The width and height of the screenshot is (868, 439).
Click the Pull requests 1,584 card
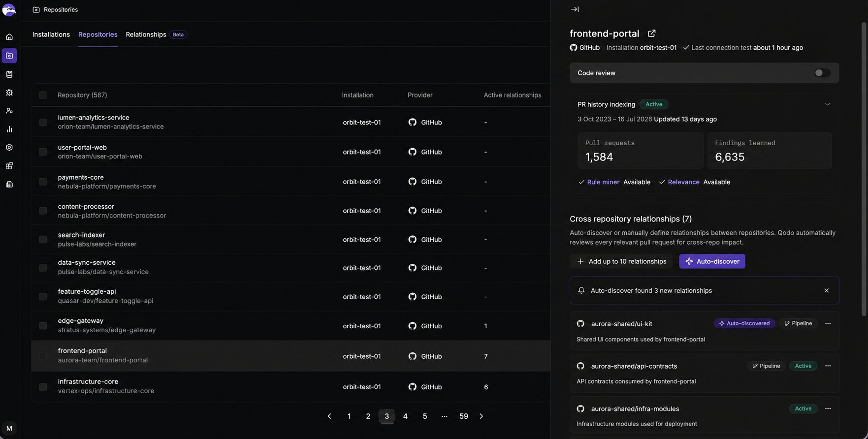coord(640,151)
